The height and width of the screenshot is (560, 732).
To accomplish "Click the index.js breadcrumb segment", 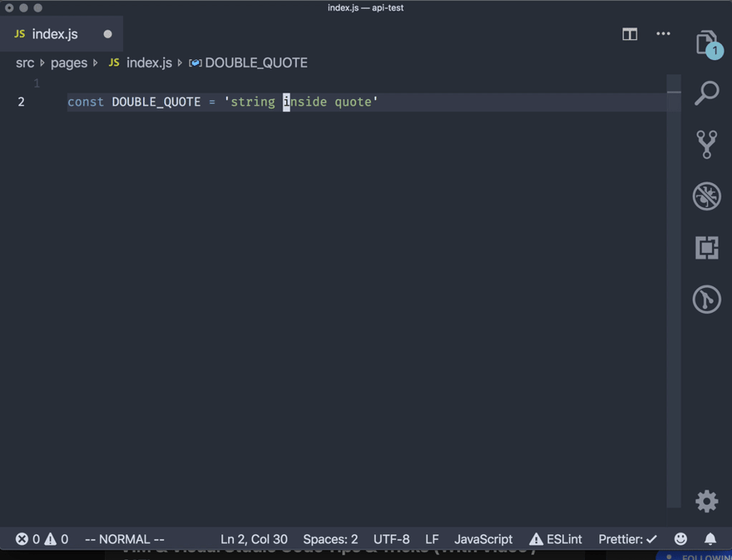I will pos(140,62).
